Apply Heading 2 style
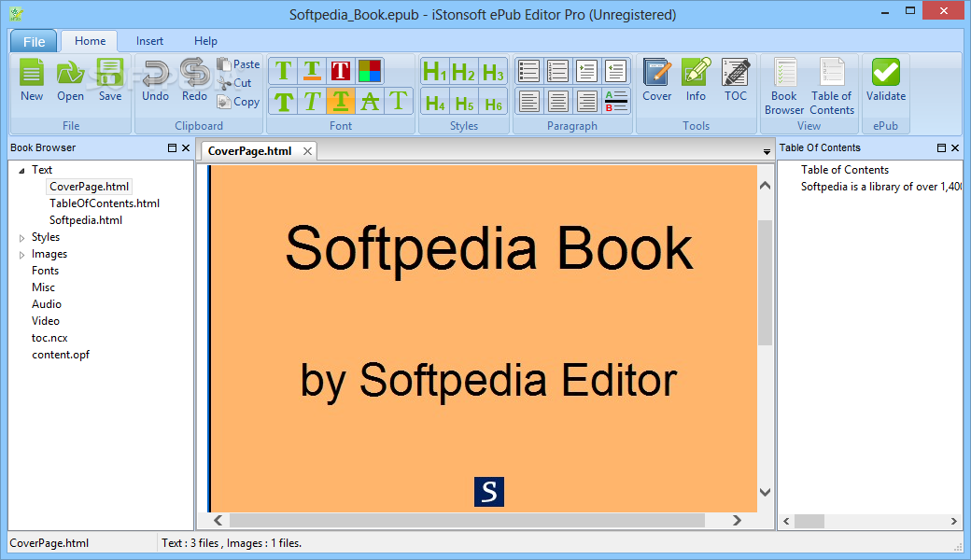Screen dimensions: 971x560 (464, 72)
